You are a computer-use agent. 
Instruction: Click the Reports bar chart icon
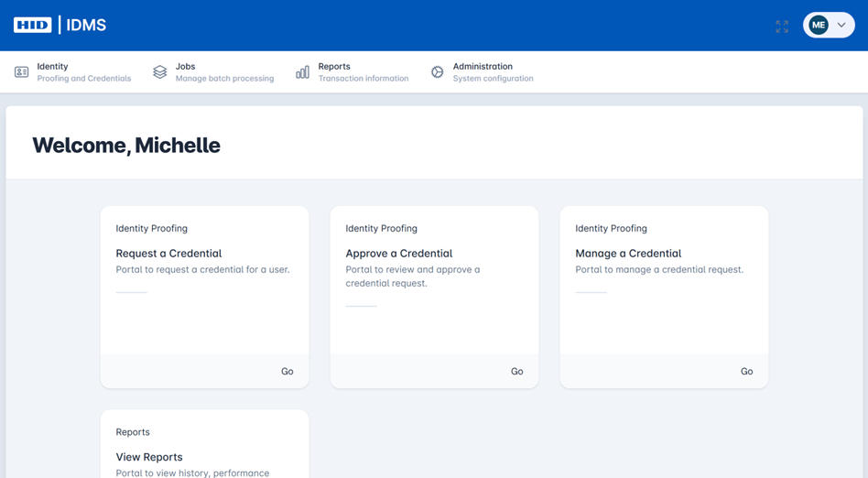coord(302,72)
